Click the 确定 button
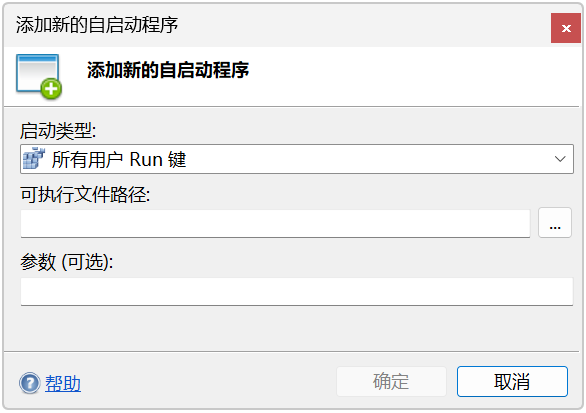 pyautogui.click(x=391, y=382)
